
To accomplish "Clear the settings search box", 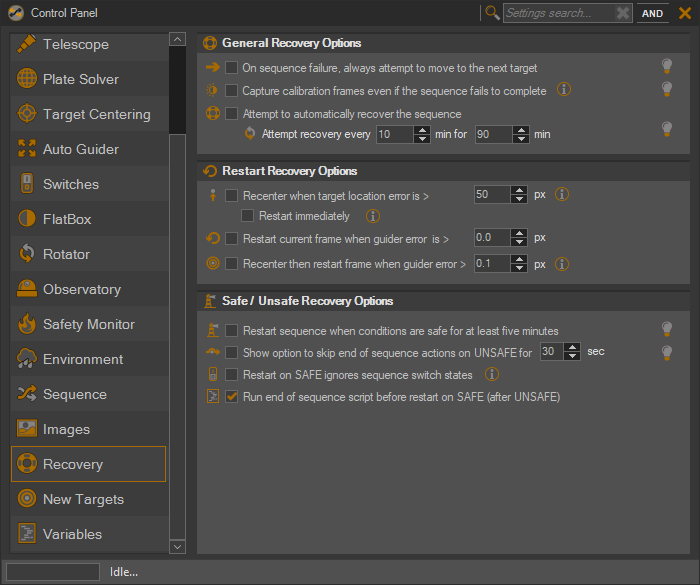I will (622, 13).
